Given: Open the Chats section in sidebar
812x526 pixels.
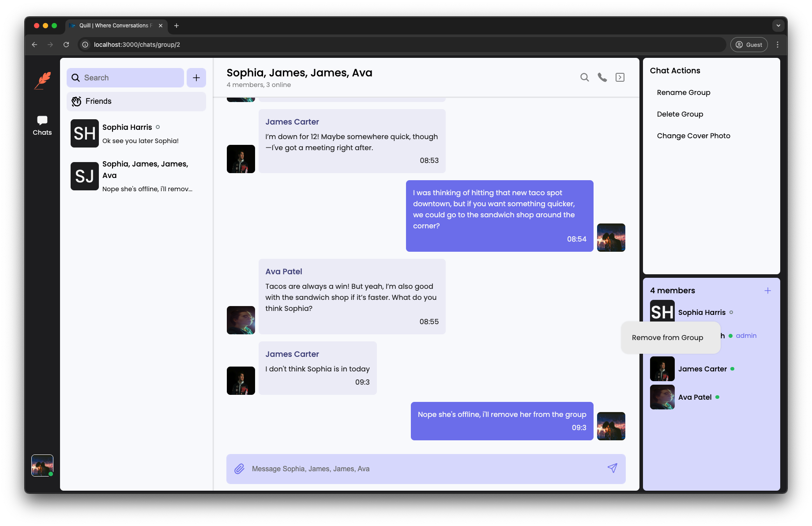Looking at the screenshot, I should click(x=42, y=125).
